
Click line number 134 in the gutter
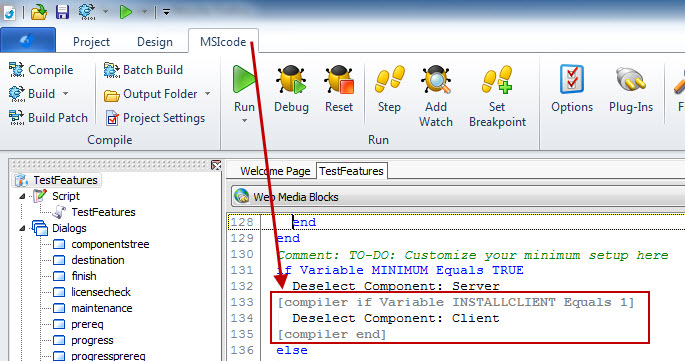242,318
